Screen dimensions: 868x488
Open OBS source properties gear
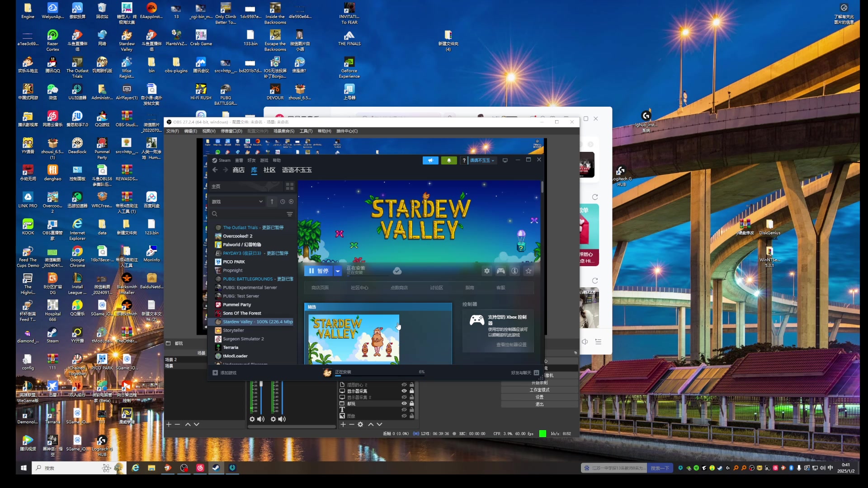click(360, 424)
